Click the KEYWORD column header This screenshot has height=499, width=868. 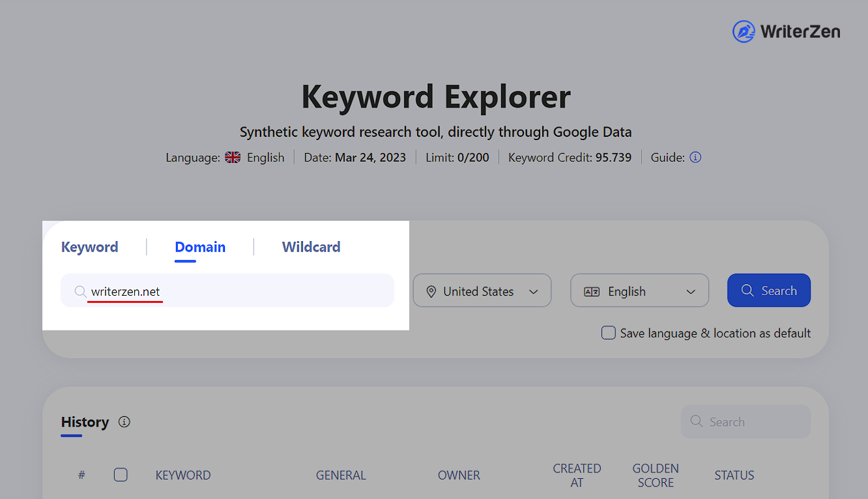click(x=183, y=476)
